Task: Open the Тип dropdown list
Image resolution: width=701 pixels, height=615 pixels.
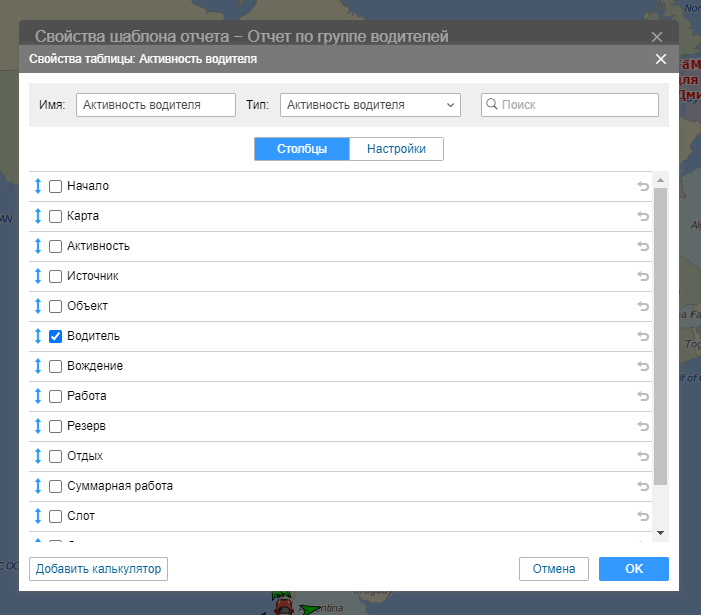Action: tap(369, 105)
